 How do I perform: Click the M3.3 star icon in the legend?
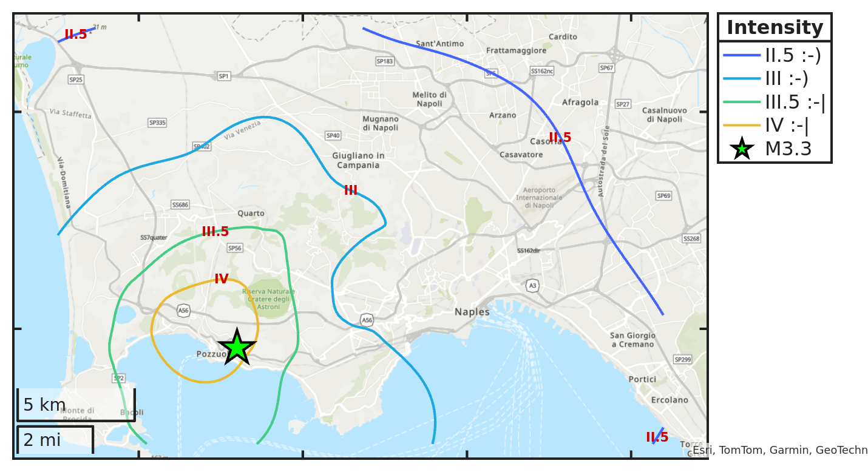742,149
